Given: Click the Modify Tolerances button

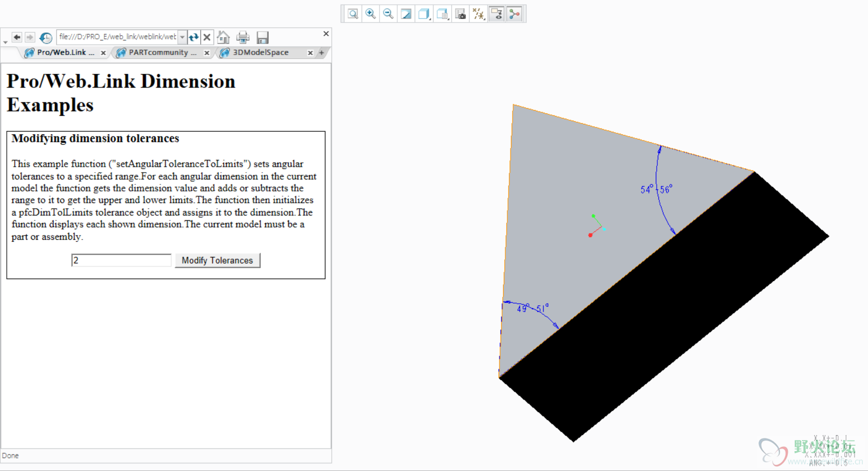Looking at the screenshot, I should coord(217,260).
